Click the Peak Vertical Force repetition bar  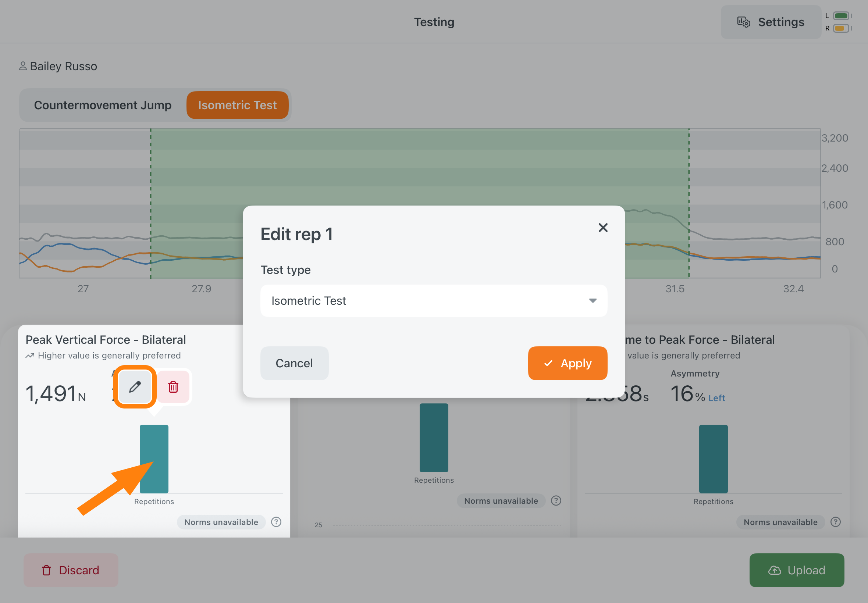coord(154,459)
